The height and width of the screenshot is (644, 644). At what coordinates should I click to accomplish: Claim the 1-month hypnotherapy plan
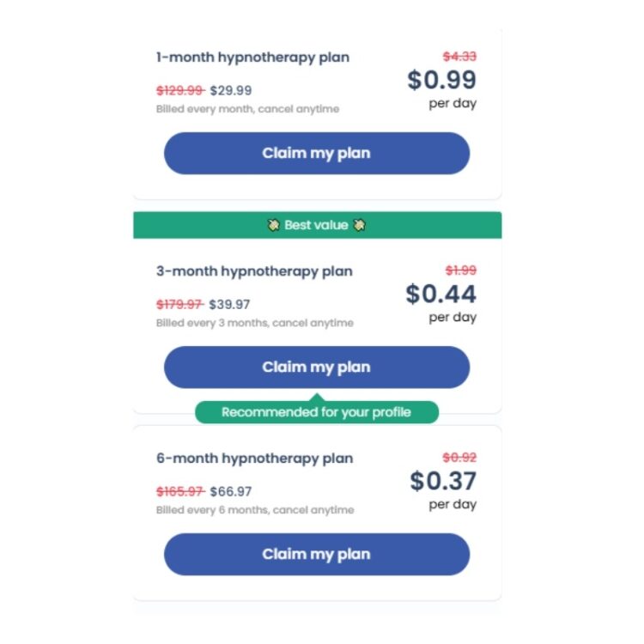tap(316, 154)
